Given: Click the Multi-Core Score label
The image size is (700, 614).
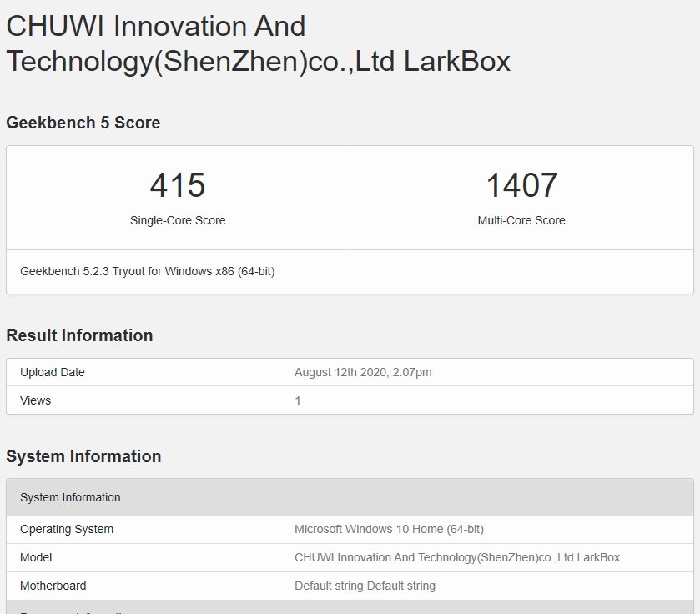Looking at the screenshot, I should [x=521, y=220].
